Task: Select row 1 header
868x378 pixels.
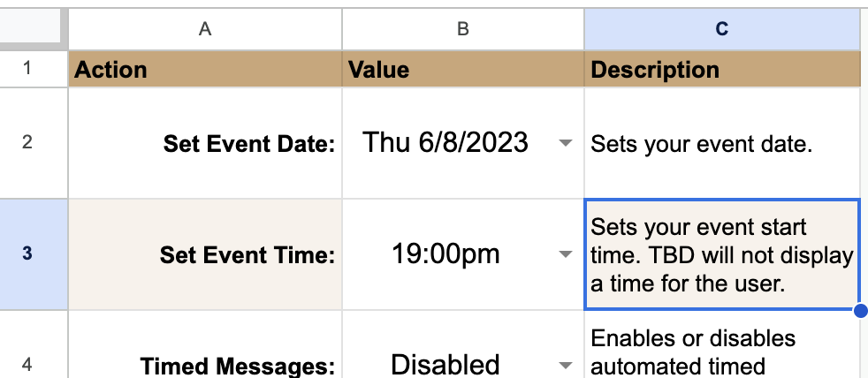Action: 27,69
